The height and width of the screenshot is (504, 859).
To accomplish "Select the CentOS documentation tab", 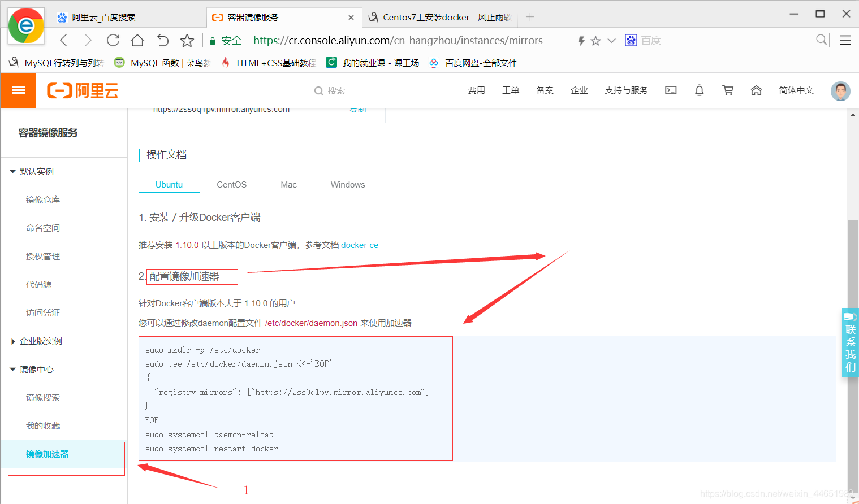I will click(232, 185).
